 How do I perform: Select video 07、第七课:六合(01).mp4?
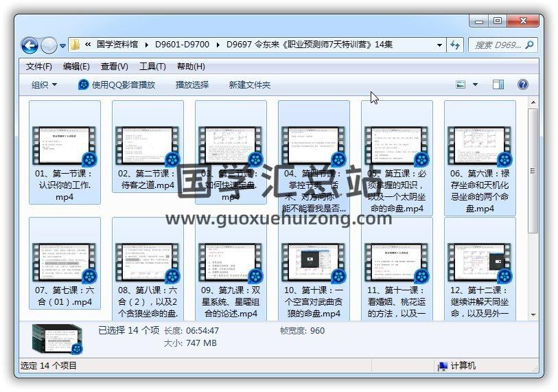(x=65, y=263)
